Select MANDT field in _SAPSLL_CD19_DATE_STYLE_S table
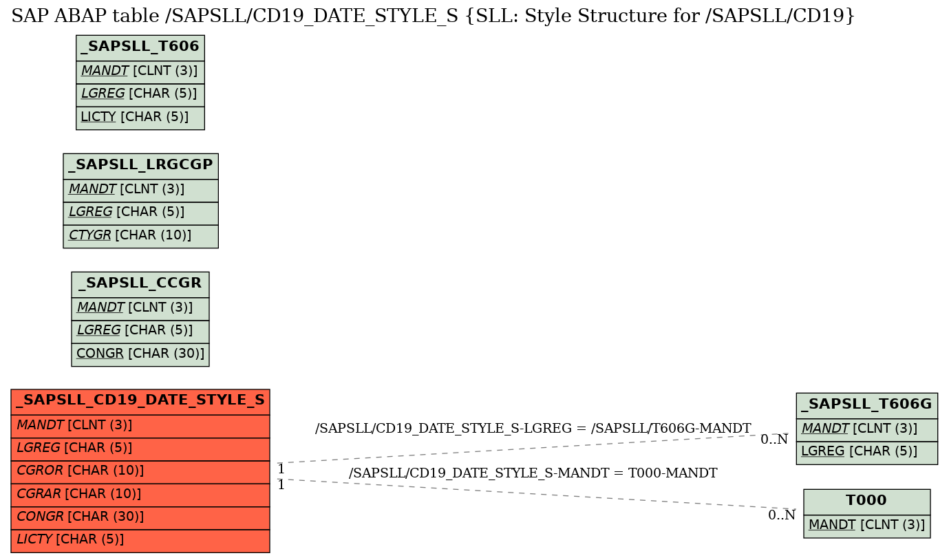The height and width of the screenshot is (560, 949). (140, 426)
